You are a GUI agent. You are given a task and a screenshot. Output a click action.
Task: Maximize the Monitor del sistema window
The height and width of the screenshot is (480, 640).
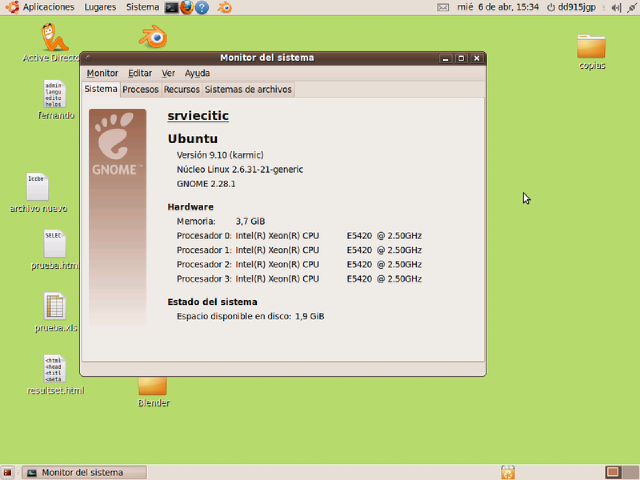click(461, 58)
